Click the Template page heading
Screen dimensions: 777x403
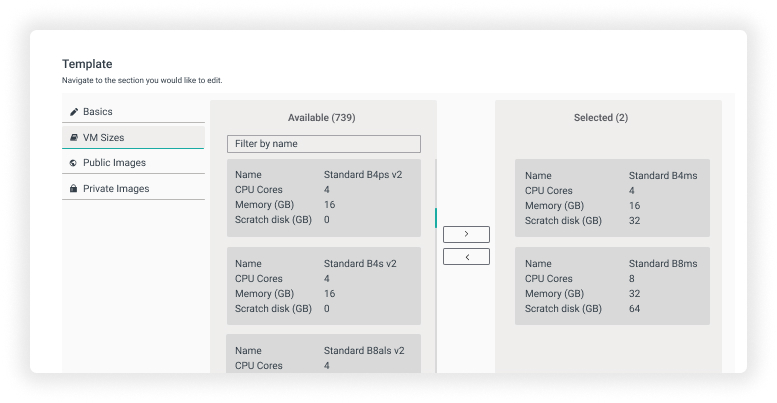87,64
